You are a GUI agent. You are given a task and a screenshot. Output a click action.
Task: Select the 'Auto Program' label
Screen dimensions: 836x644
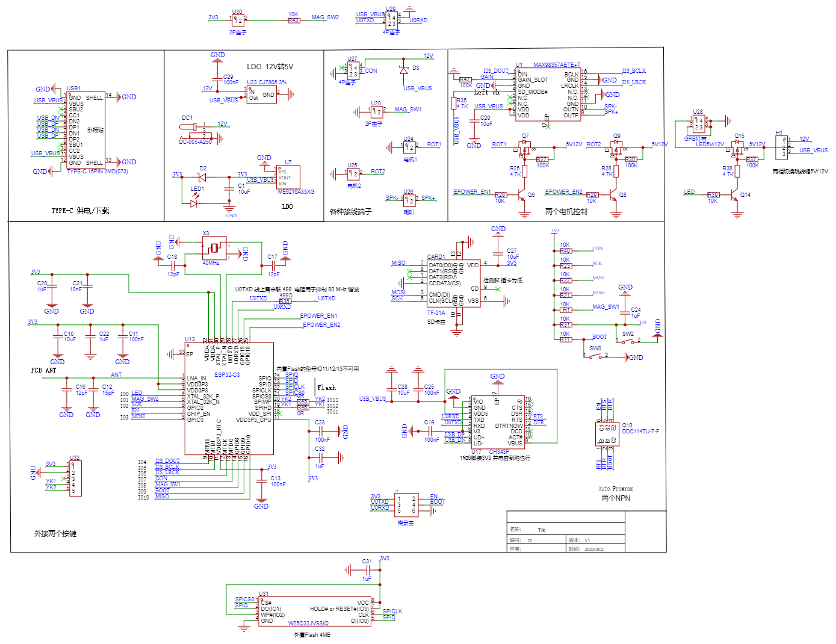[x=616, y=489]
